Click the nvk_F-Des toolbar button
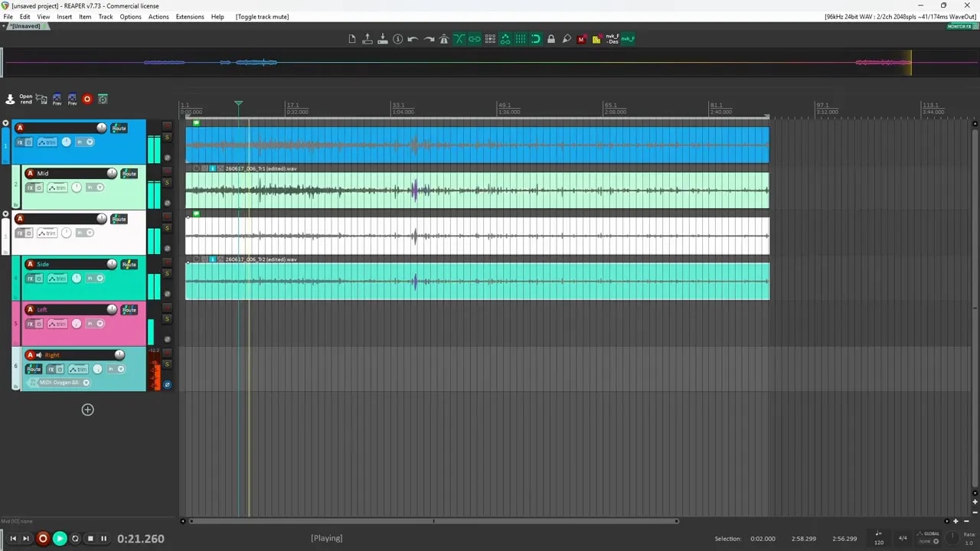980x551 pixels. click(612, 39)
